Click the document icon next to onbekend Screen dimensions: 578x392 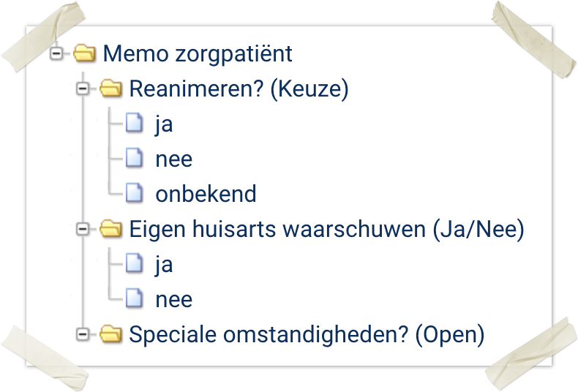pos(133,194)
